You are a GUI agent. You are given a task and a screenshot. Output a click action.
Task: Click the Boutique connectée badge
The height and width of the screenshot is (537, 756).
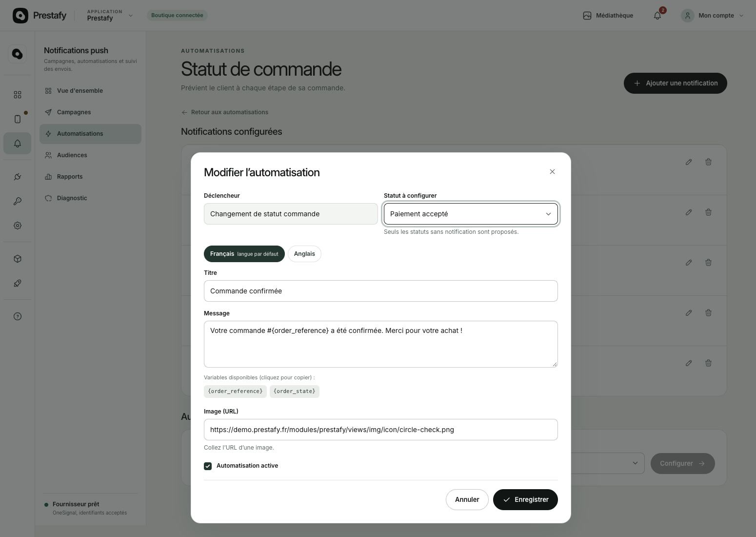point(177,16)
